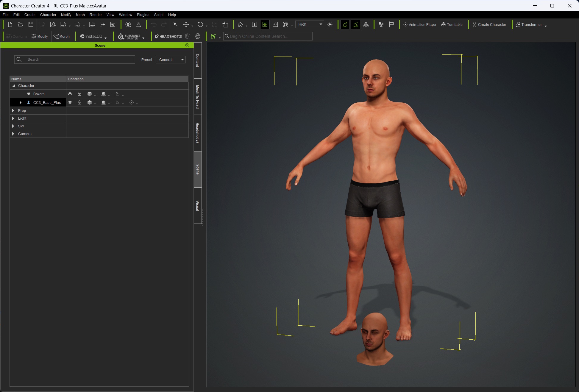Toggle visibility eye for Boxers
579x392 pixels.
(70, 94)
